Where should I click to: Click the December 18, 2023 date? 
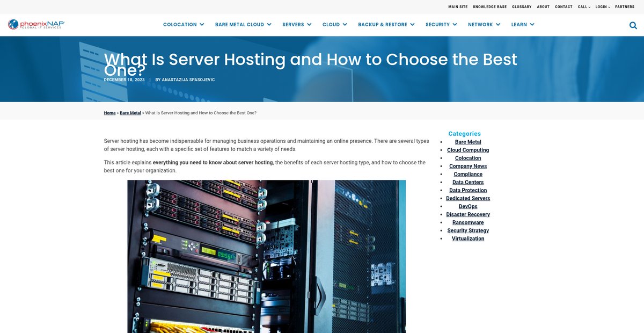pyautogui.click(x=124, y=80)
